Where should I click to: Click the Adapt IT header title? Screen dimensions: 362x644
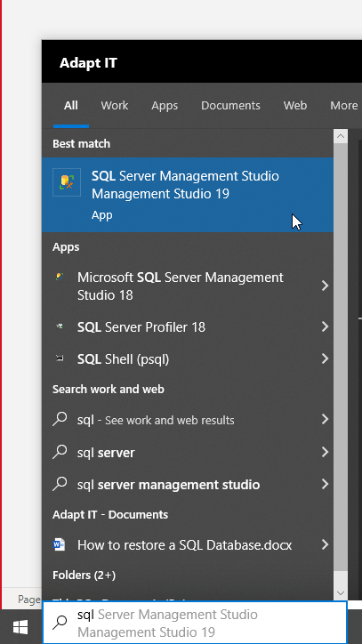(88, 63)
